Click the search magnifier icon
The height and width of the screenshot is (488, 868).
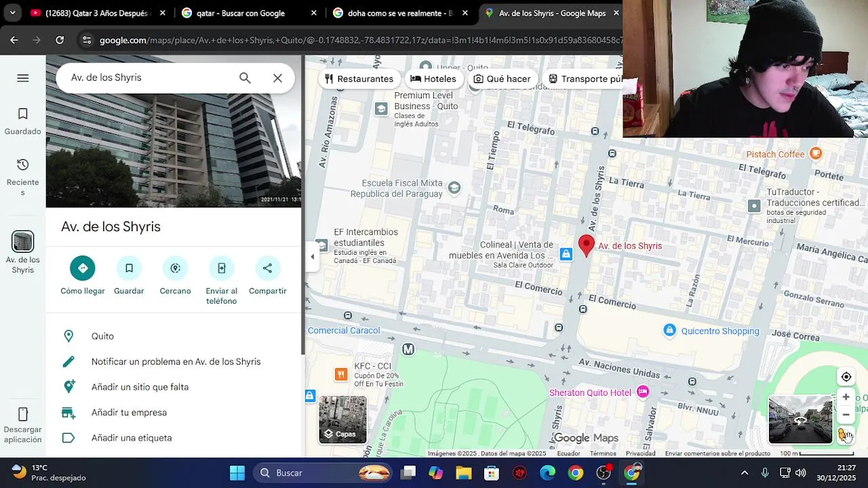pyautogui.click(x=245, y=78)
